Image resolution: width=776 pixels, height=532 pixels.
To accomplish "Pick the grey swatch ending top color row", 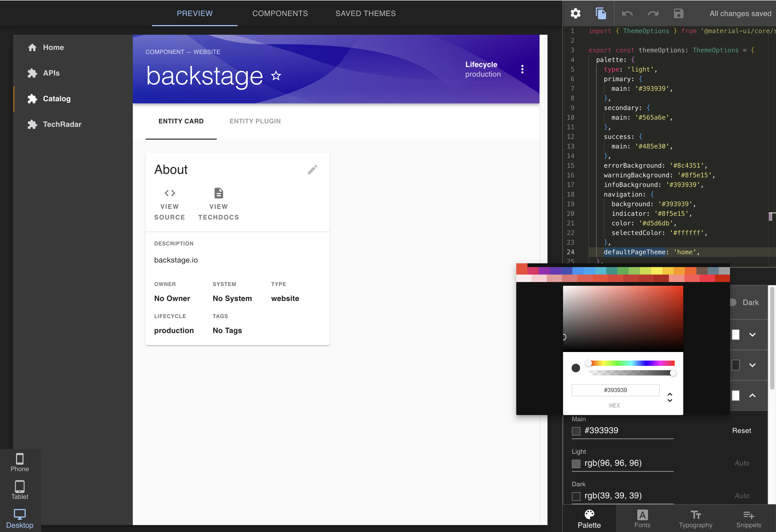I will tap(724, 271).
